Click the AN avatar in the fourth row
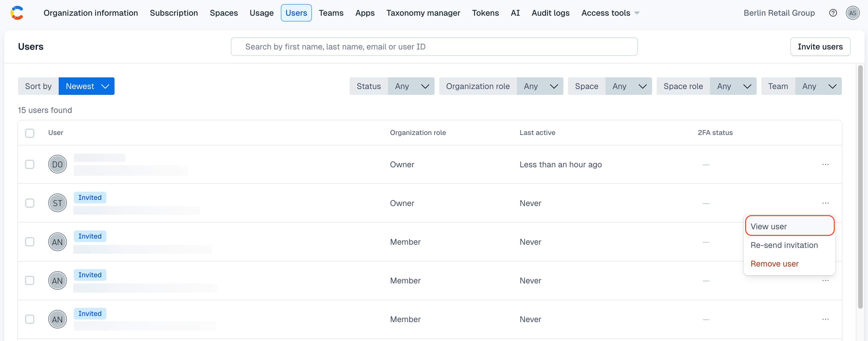This screenshot has height=341, width=868. coord(57,280)
